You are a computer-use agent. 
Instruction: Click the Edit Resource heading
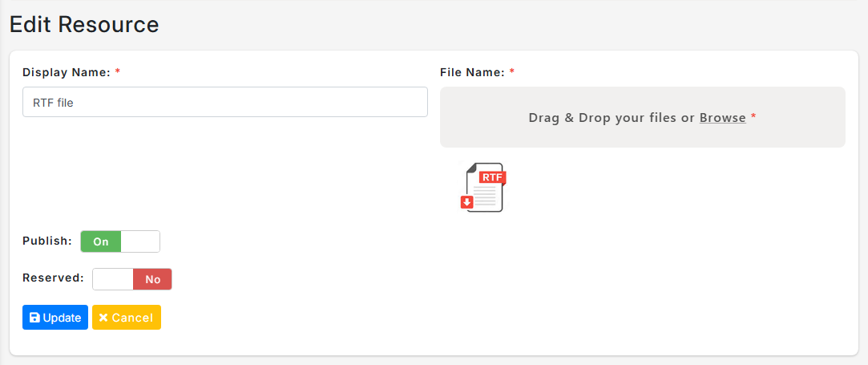coord(84,24)
